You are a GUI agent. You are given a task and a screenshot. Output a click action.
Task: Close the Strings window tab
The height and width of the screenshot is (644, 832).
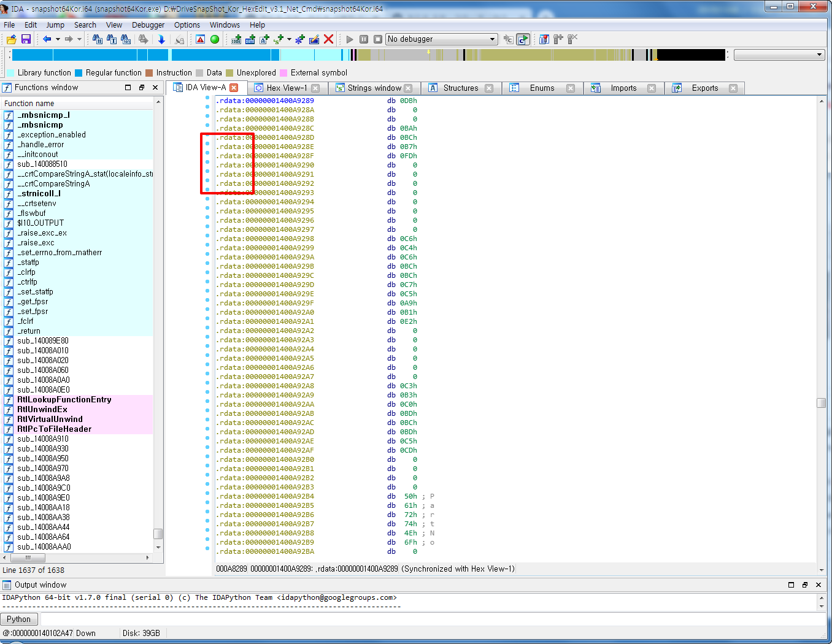[408, 88]
